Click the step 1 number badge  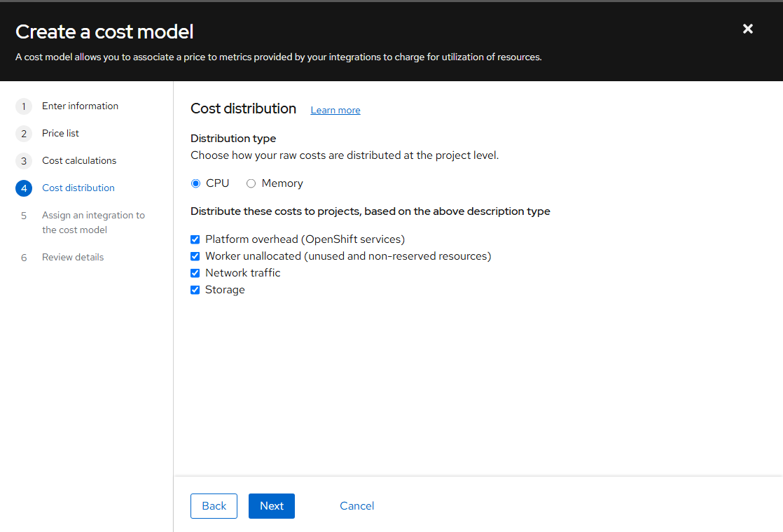tap(24, 106)
